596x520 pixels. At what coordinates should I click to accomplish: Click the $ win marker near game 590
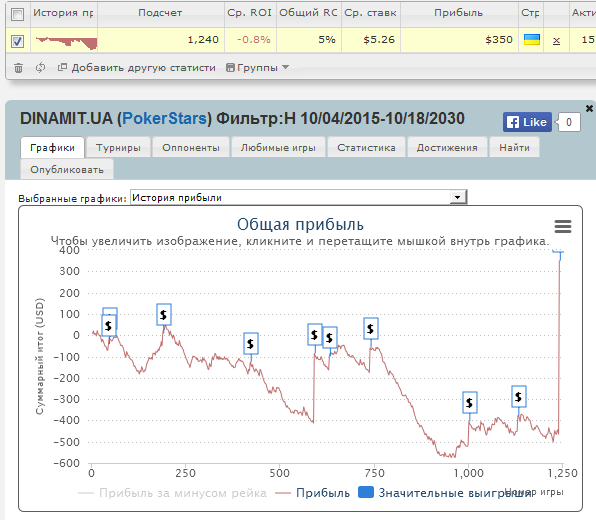(x=315, y=335)
